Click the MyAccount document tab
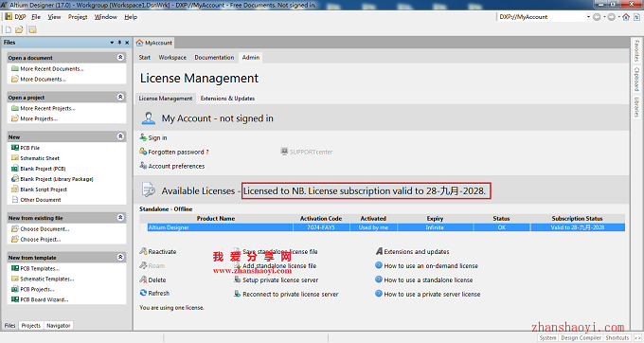Viewport: 644px width, 343px height. click(x=154, y=43)
